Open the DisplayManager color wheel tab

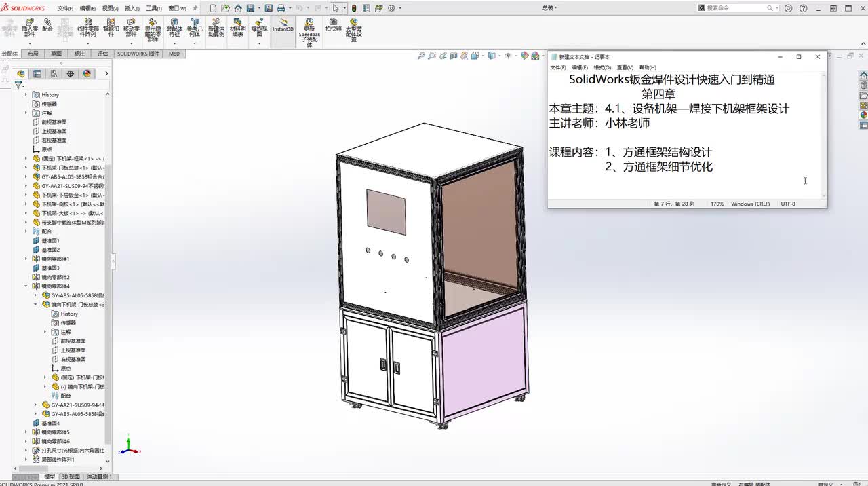[x=87, y=73]
